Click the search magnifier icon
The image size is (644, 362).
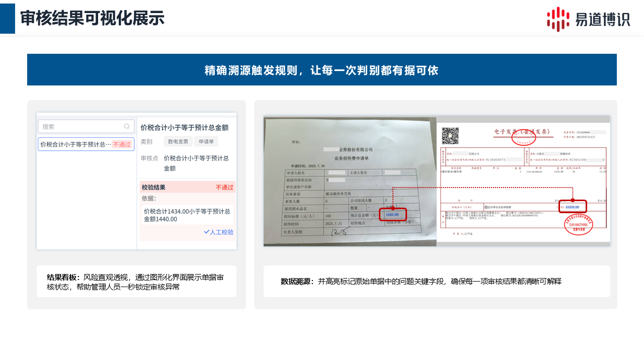tap(127, 127)
